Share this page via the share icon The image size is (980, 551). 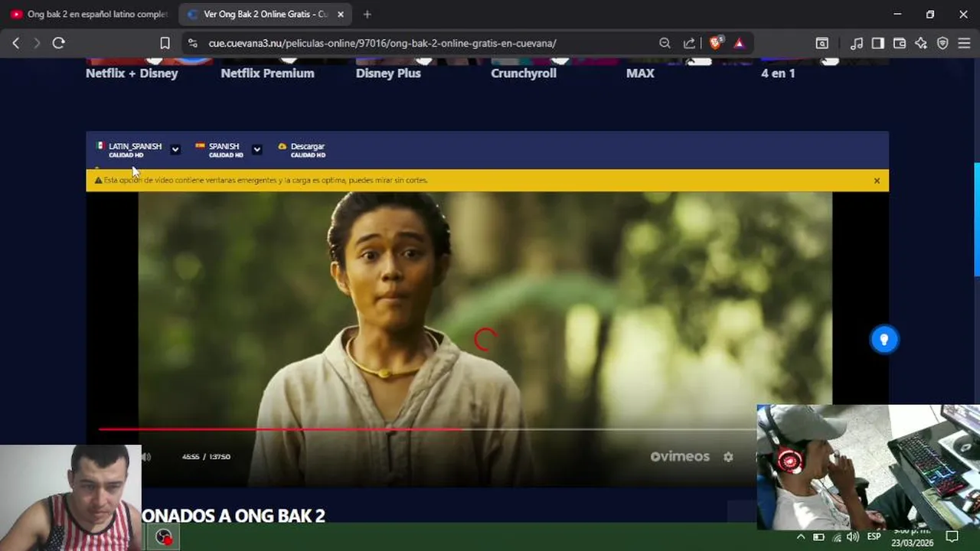point(689,44)
